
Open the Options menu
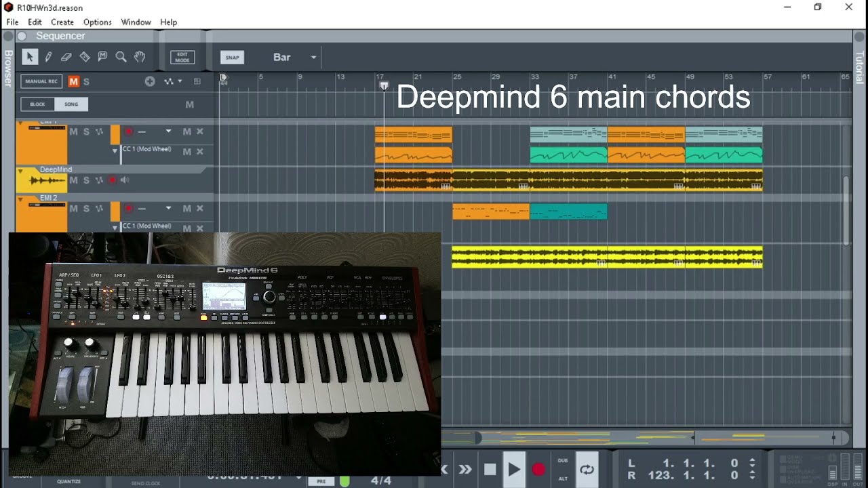pyautogui.click(x=98, y=22)
